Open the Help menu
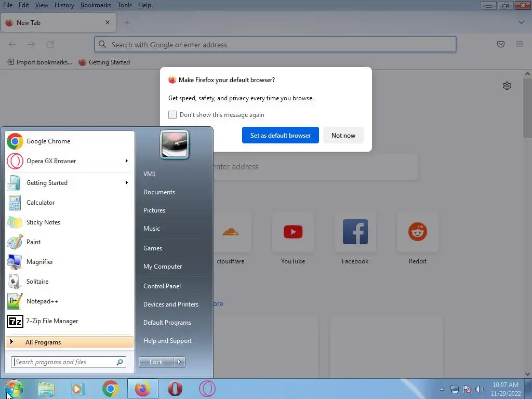This screenshot has height=399, width=532. click(144, 5)
